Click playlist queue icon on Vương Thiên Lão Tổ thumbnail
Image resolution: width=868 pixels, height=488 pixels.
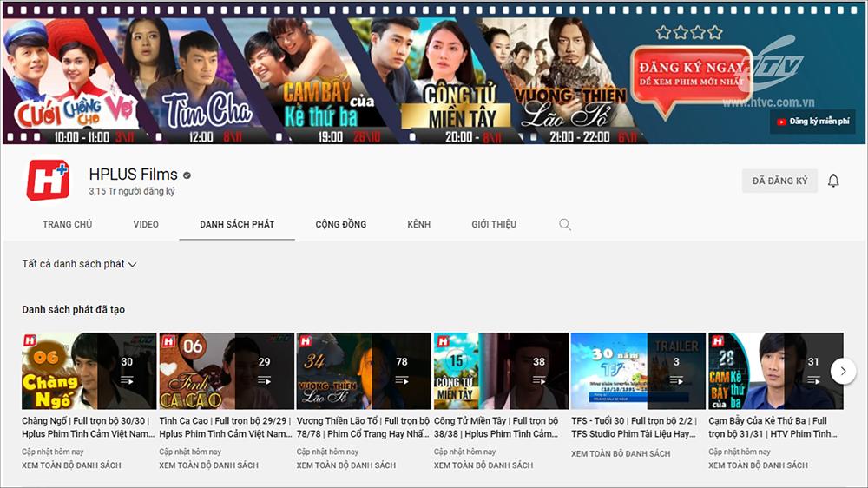click(x=401, y=380)
